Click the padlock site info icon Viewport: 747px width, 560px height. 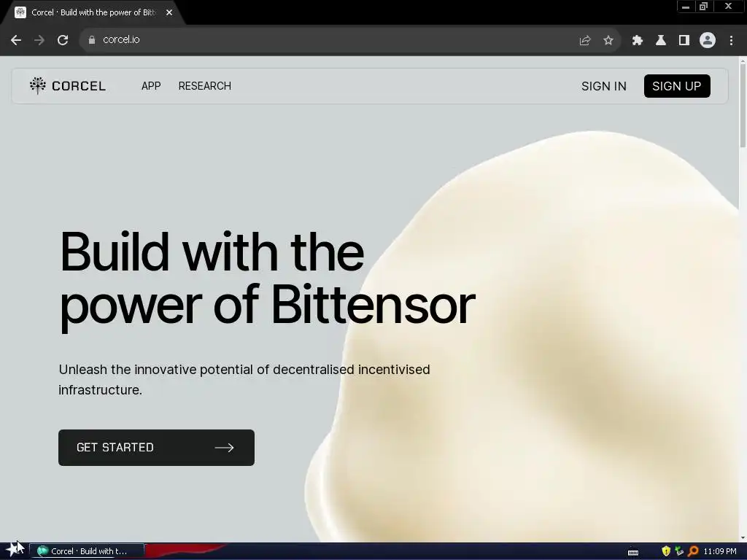pos(92,40)
